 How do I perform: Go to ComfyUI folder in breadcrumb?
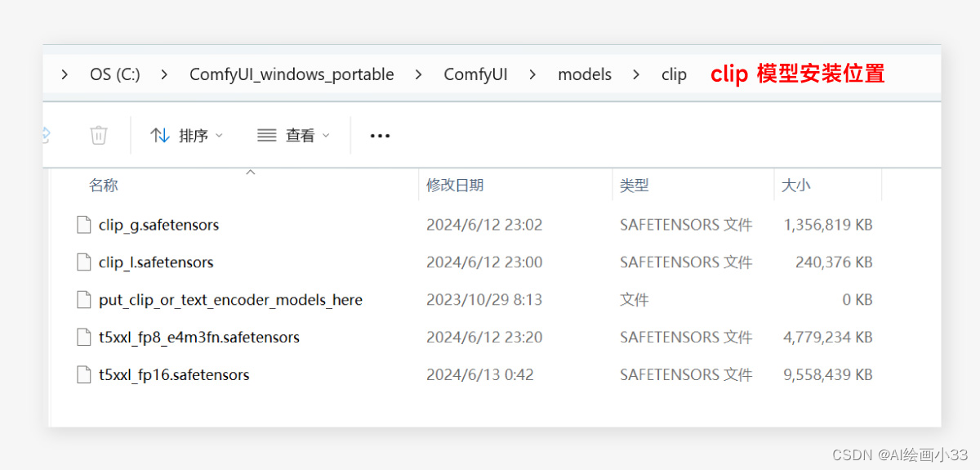(475, 74)
